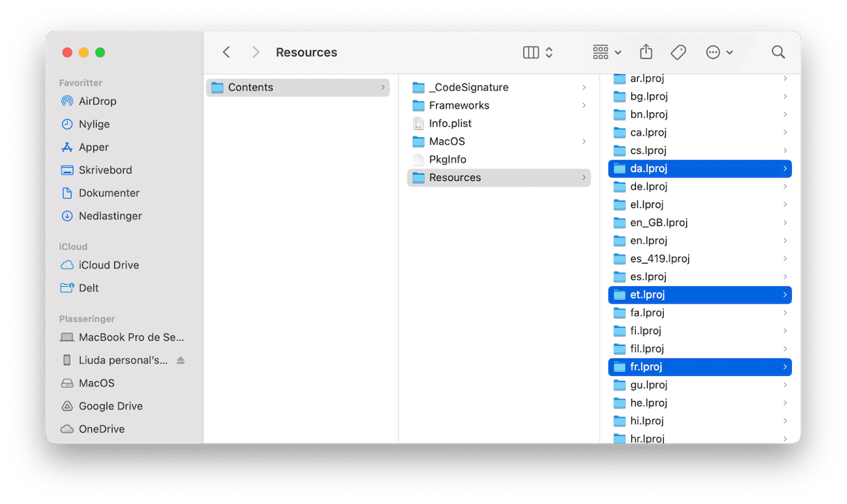Select the cs.lproj folder
The height and width of the screenshot is (504, 847).
pos(700,150)
